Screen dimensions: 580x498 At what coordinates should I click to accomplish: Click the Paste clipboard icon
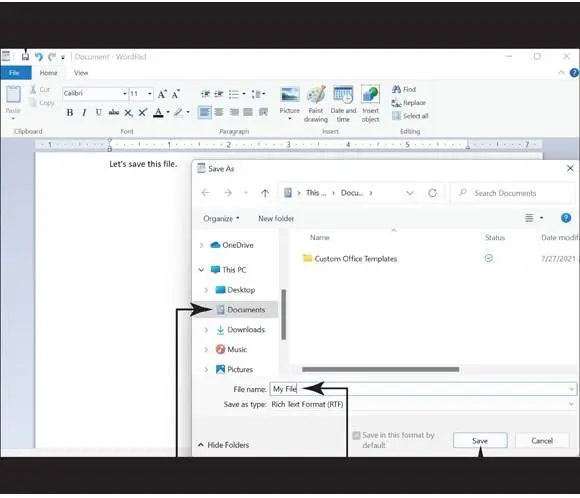click(13, 95)
